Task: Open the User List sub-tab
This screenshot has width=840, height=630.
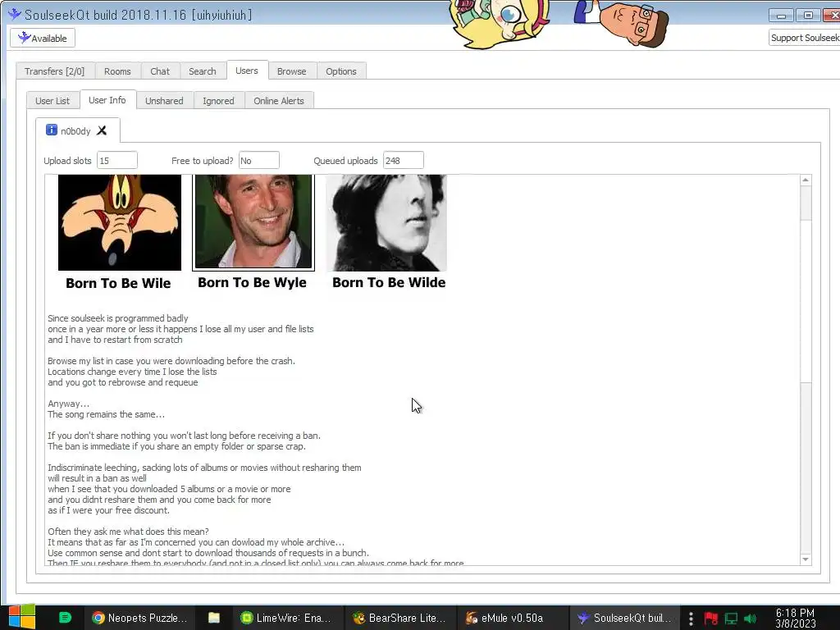Action: tap(52, 101)
